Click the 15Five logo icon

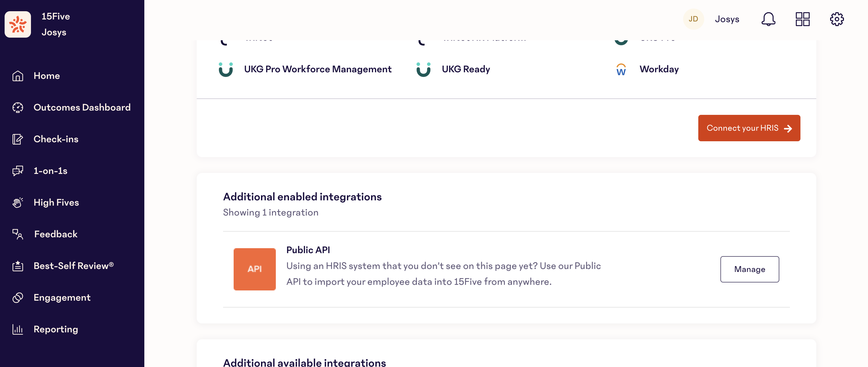click(18, 24)
